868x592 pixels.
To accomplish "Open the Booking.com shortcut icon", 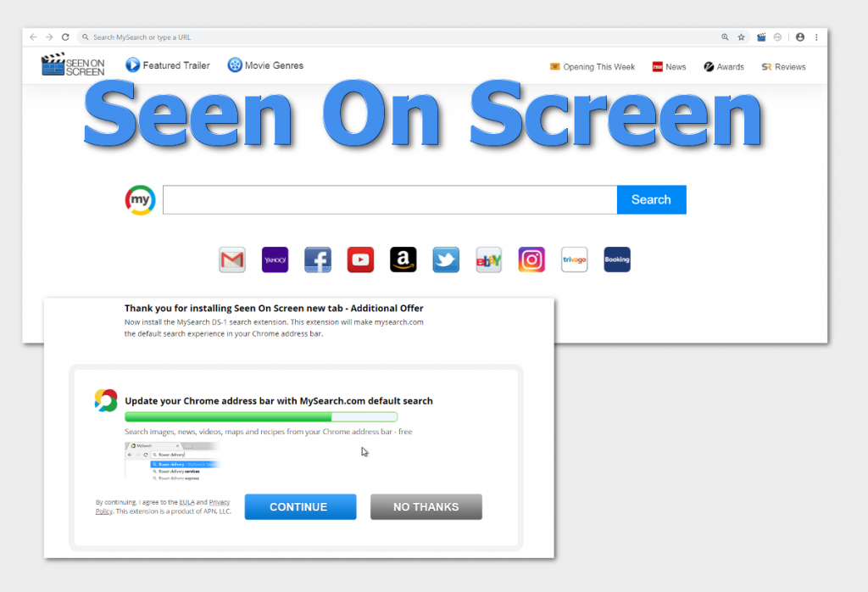I will coord(617,260).
